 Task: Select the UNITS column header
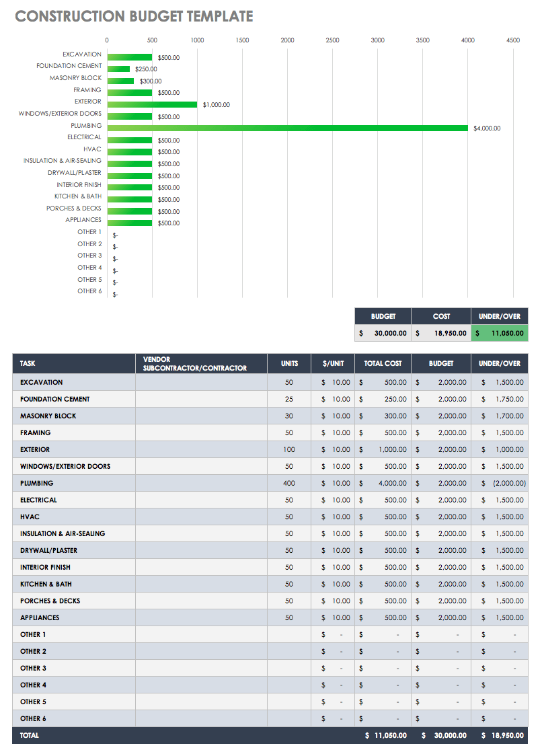pos(288,363)
